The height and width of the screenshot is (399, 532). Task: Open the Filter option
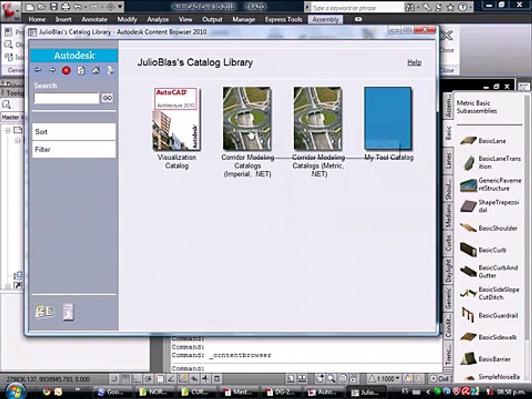click(x=74, y=149)
